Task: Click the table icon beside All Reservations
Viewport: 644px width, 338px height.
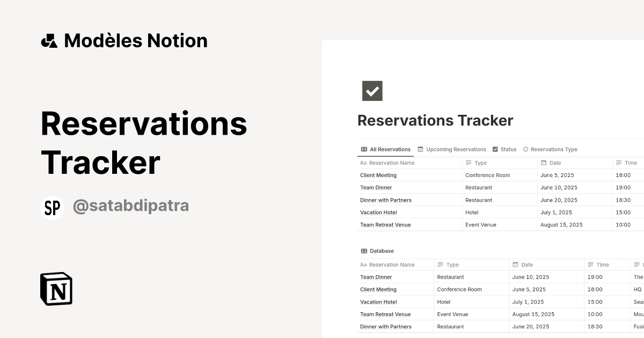Action: click(x=363, y=149)
